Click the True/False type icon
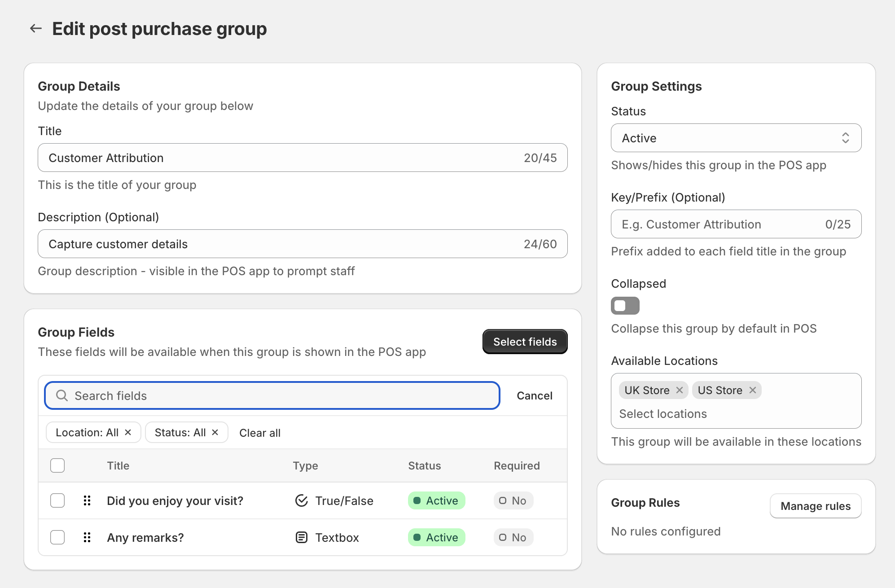 pos(302,500)
